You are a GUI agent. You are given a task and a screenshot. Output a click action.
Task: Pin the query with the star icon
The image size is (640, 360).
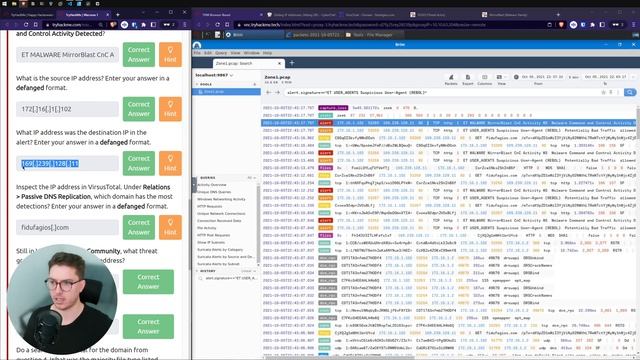coord(603,93)
